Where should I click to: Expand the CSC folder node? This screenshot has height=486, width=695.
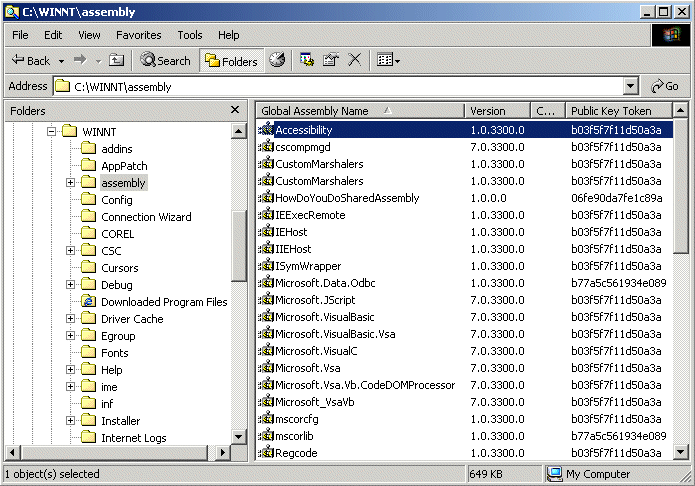pyautogui.click(x=70, y=251)
